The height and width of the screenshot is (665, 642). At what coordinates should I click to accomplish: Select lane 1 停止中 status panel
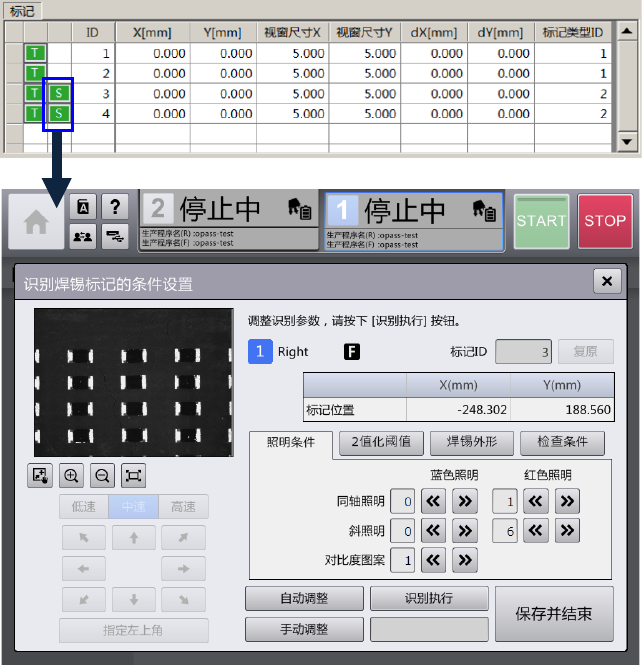pyautogui.click(x=414, y=221)
